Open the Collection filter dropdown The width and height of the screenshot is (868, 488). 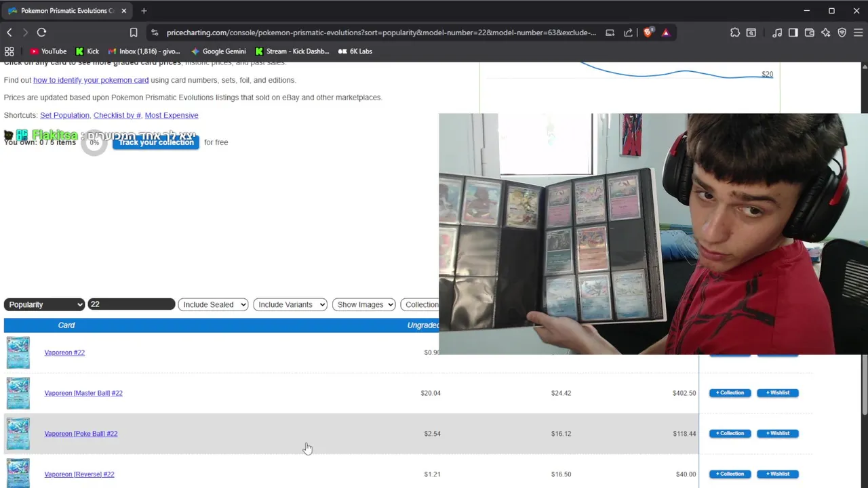(x=420, y=305)
